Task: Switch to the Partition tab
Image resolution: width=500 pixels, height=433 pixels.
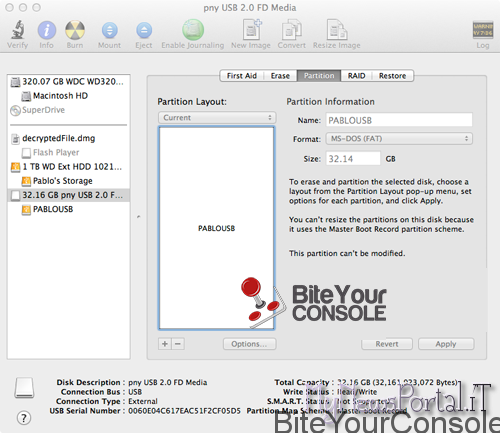Action: click(x=319, y=76)
